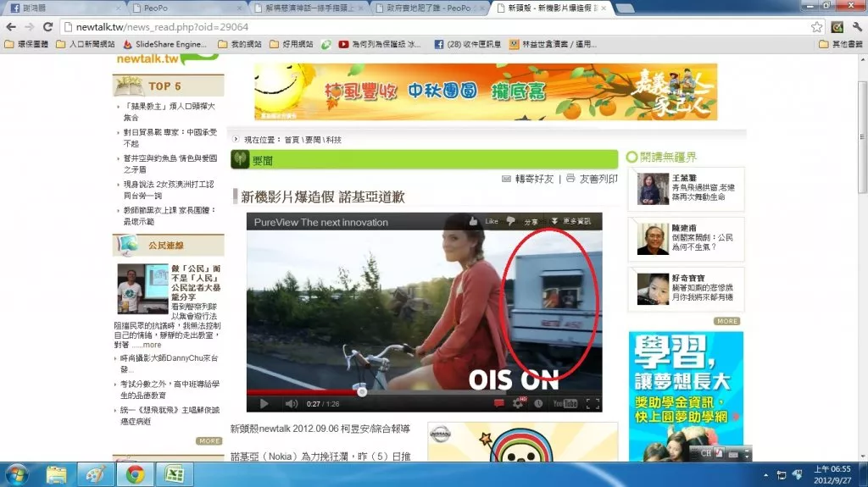Expand 更多資訊 more info on video
Screen dimensions: 868x487
tap(571, 221)
